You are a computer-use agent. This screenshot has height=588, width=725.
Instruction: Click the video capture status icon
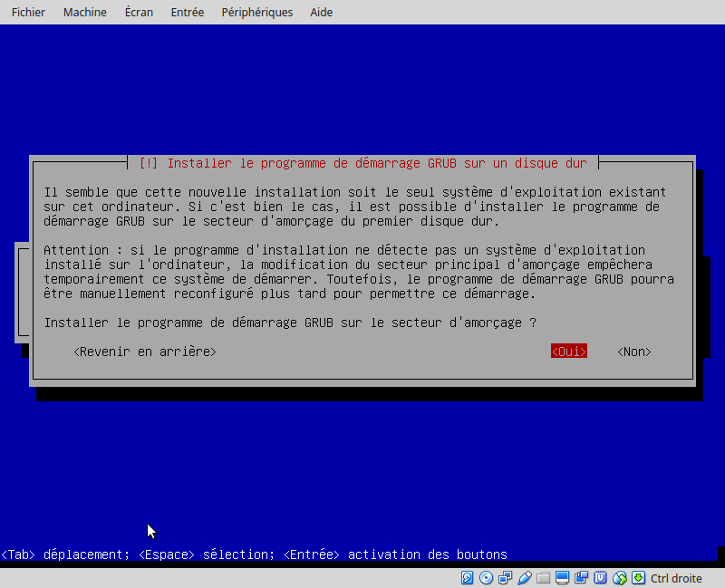(x=581, y=578)
